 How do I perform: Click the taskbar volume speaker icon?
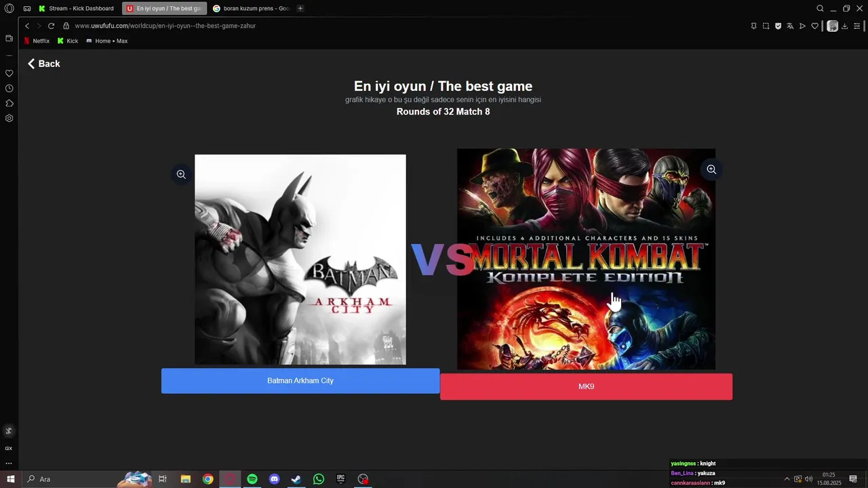click(x=808, y=479)
